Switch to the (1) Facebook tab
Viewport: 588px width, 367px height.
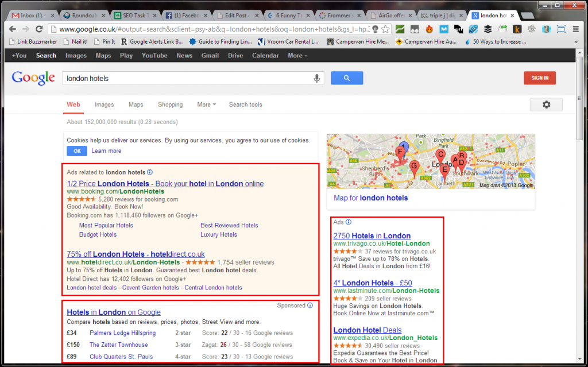click(186, 16)
